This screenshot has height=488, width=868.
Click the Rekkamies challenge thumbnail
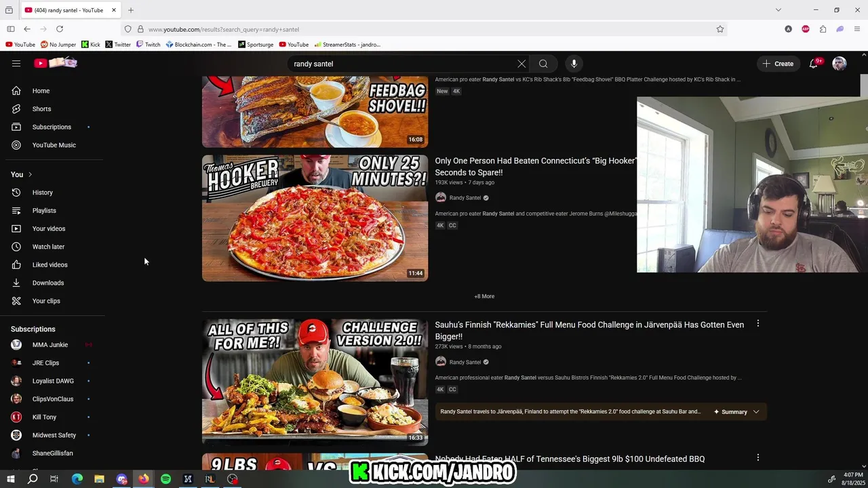[x=315, y=382]
